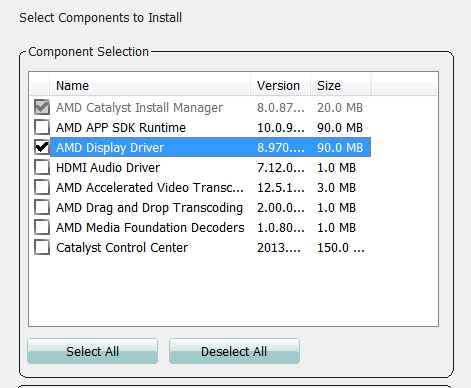471x388 pixels.
Task: Click version 2.00.0... cell
Action: tap(281, 208)
